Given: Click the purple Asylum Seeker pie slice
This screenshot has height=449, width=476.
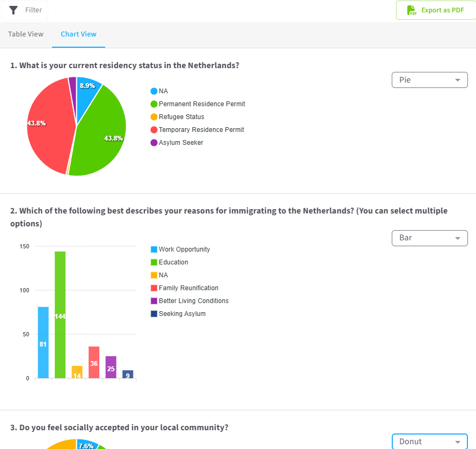Looking at the screenshot, I should click(72, 91).
